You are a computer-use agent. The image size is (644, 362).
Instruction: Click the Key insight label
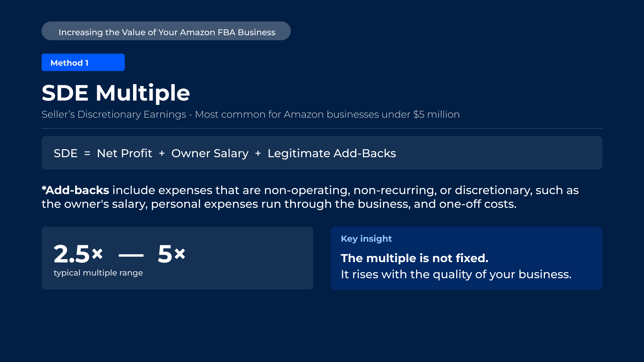(366, 239)
